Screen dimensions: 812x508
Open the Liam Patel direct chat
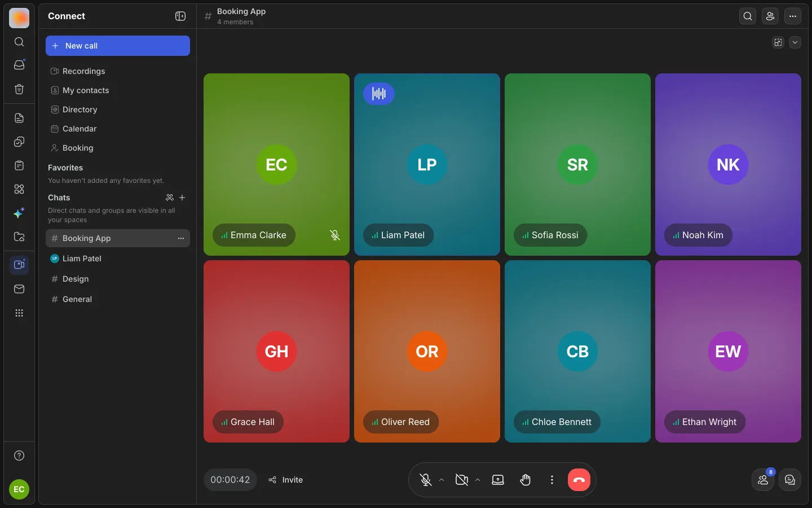[118, 259]
